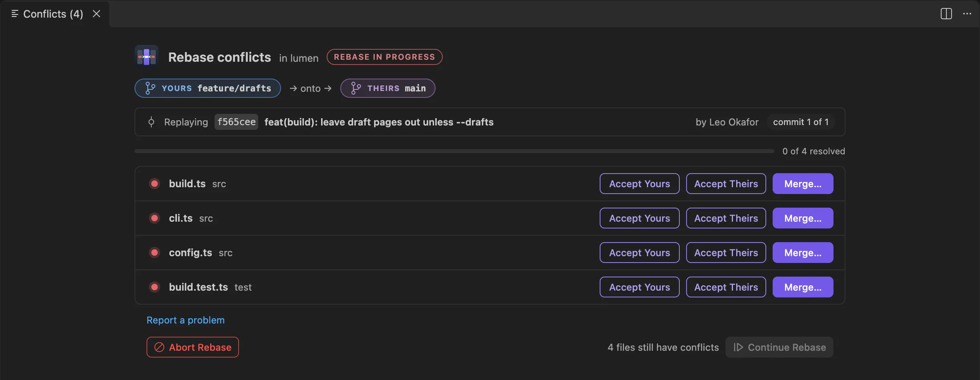Screen dimensions: 980x380
Task: Click the commit message about draft pages
Action: point(379,122)
